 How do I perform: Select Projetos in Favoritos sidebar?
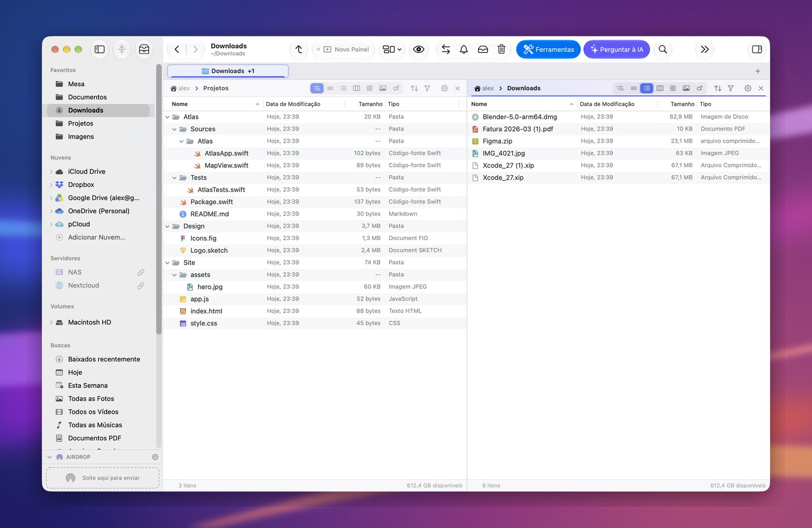pyautogui.click(x=98, y=123)
